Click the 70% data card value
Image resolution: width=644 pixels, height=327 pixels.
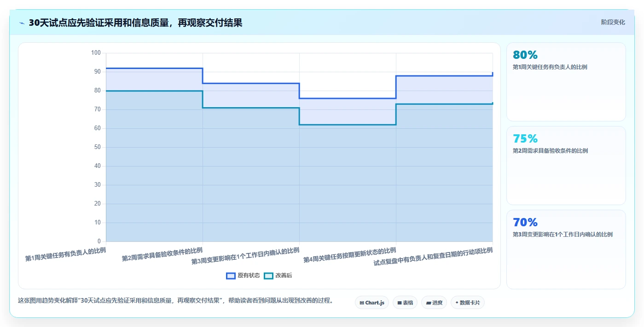click(x=525, y=222)
